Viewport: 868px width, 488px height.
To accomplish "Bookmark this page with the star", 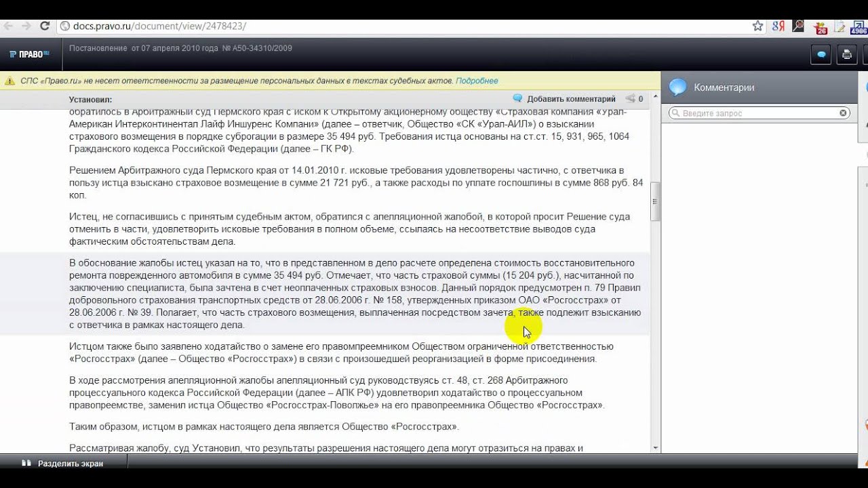I will pyautogui.click(x=757, y=26).
